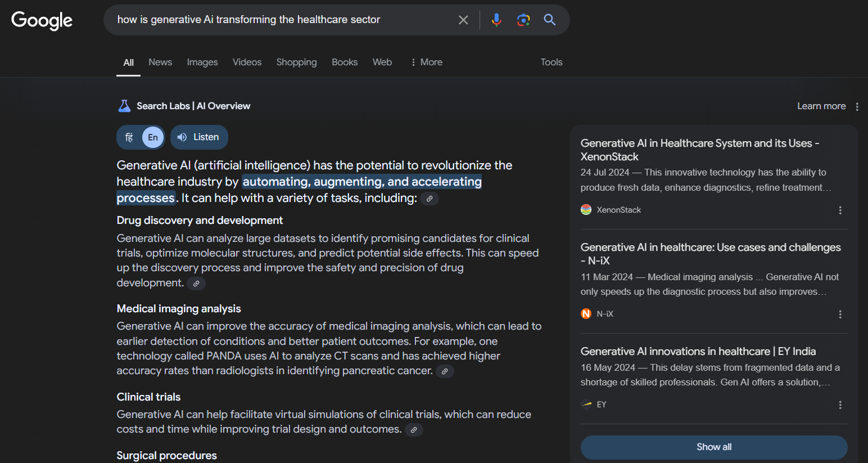This screenshot has width=868, height=463.
Task: Open source link after Clinical trials paragraph
Action: tap(414, 430)
